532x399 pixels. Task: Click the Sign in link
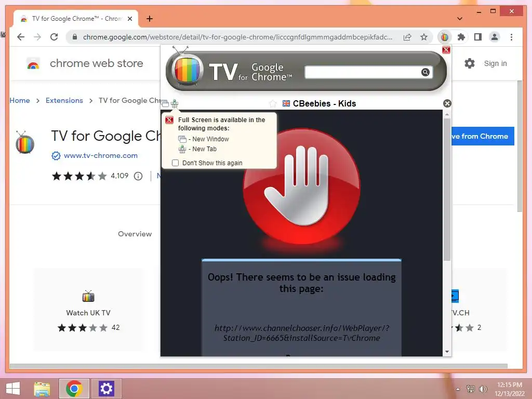coord(495,63)
